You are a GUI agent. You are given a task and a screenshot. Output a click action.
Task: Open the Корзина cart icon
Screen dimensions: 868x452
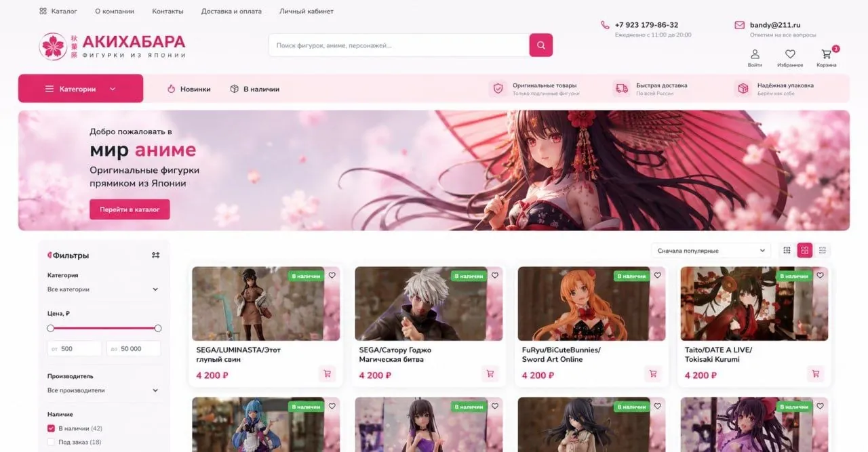826,54
